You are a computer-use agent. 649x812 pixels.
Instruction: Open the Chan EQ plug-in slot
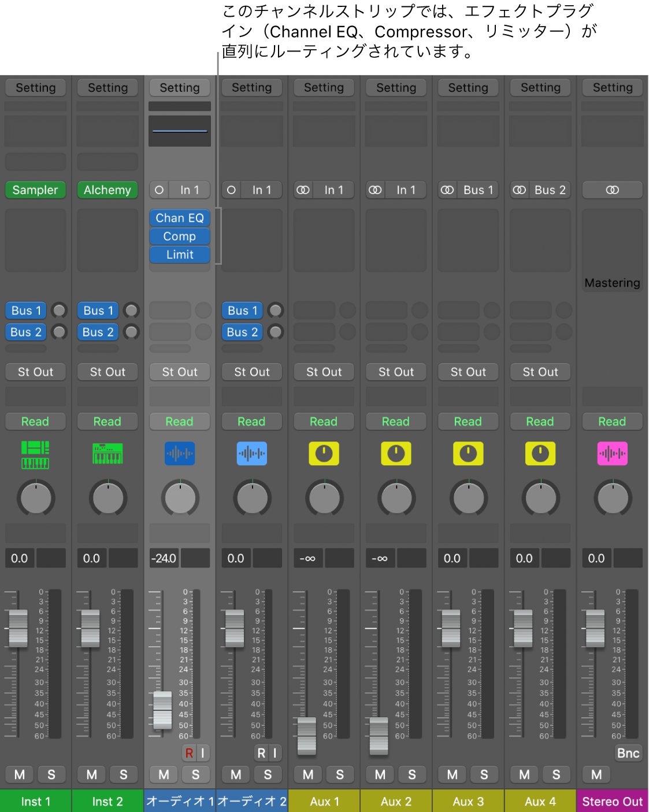point(180,218)
